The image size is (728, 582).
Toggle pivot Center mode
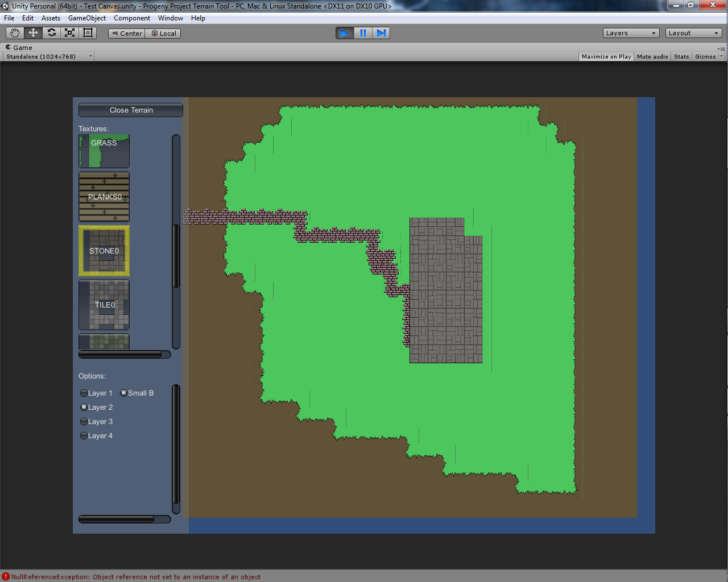pos(127,34)
